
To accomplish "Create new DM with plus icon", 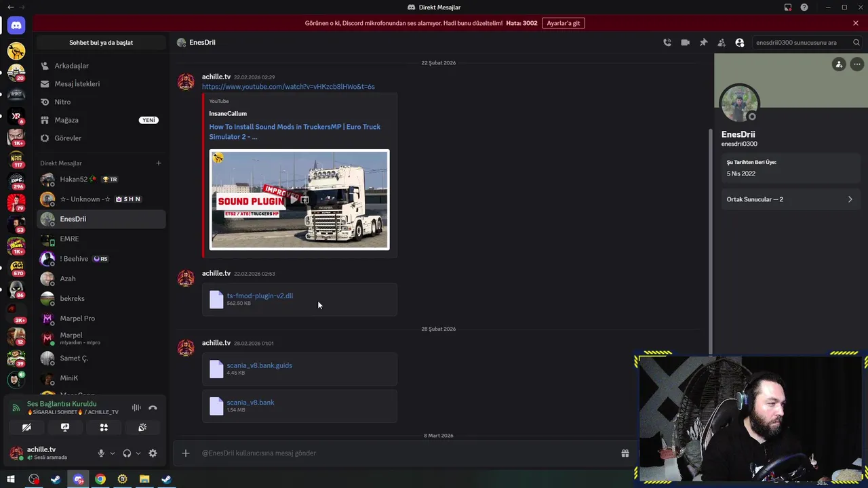I will [x=159, y=163].
